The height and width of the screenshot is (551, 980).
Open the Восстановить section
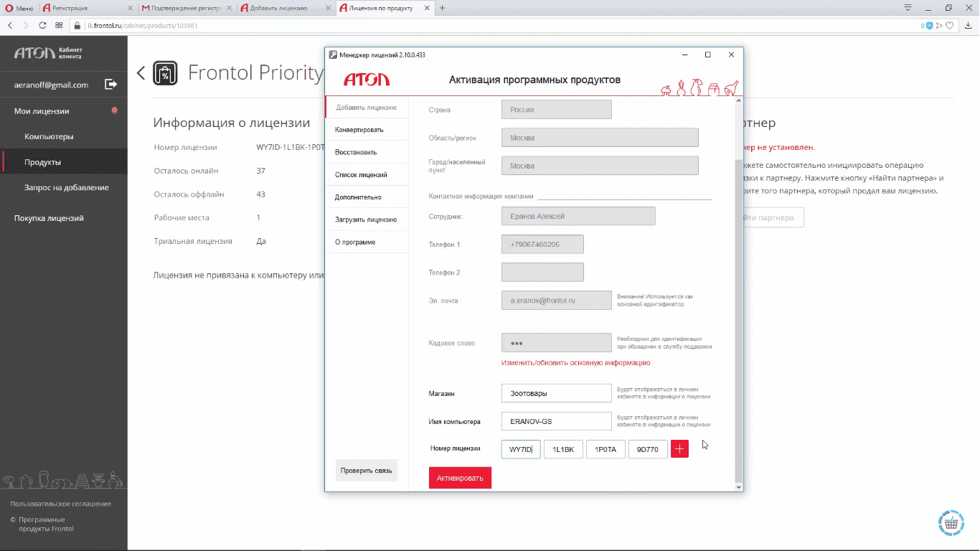coord(366,152)
